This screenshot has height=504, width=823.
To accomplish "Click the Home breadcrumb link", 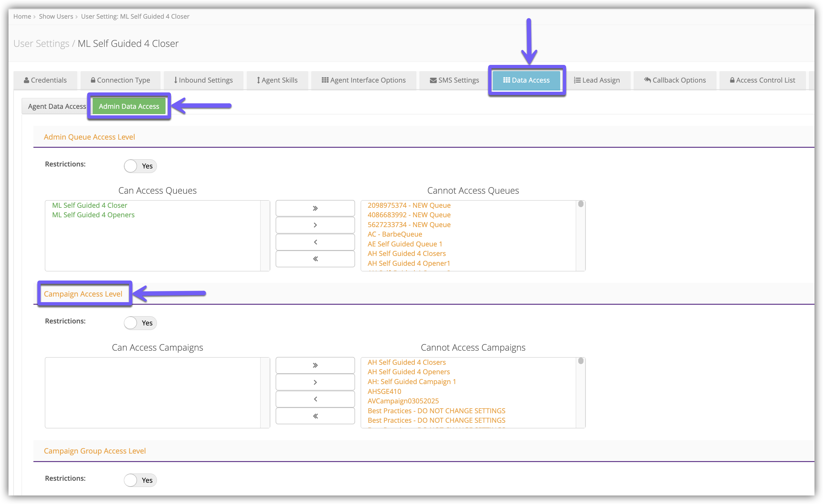I will (22, 16).
